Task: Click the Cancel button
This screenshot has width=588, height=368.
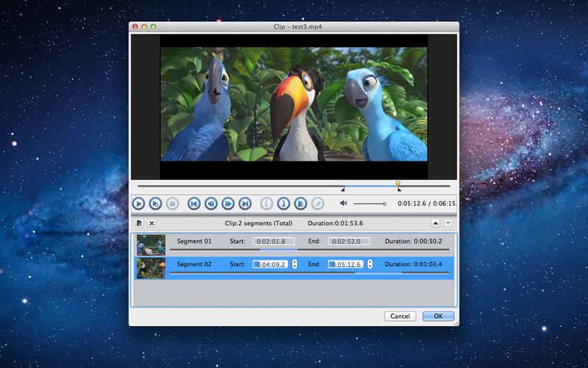Action: [x=400, y=316]
